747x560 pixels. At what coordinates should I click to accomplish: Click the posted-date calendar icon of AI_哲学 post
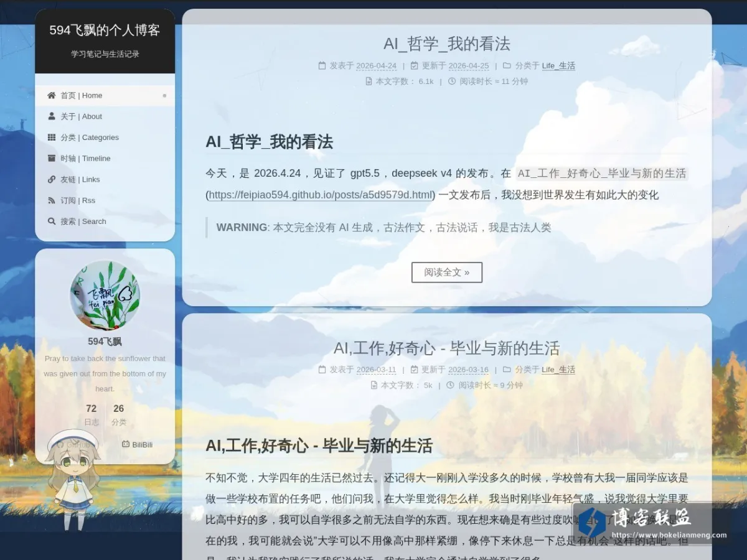pyautogui.click(x=322, y=65)
